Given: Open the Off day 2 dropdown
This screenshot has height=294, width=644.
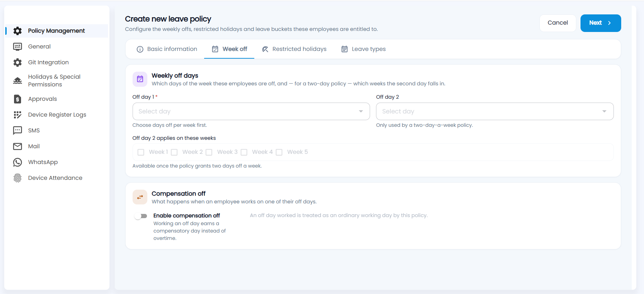Looking at the screenshot, I should click(495, 111).
